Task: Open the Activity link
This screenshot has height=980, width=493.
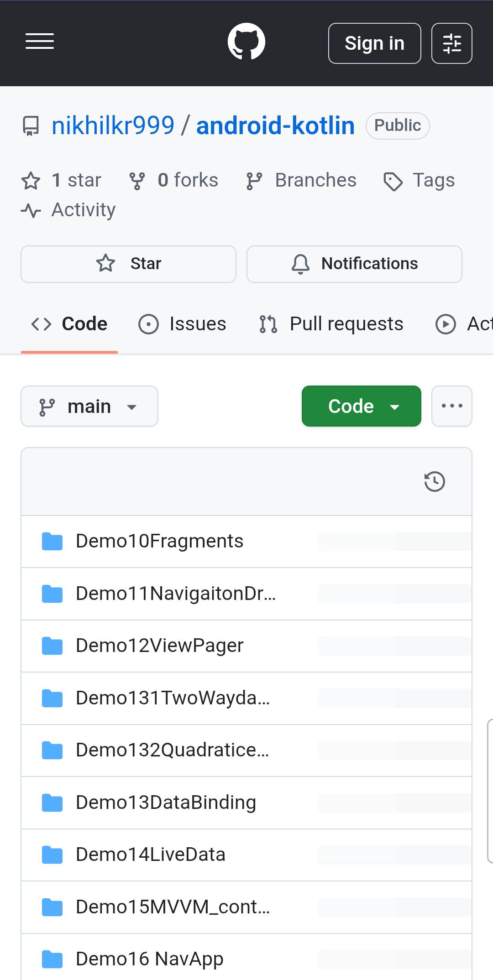Action: [68, 210]
